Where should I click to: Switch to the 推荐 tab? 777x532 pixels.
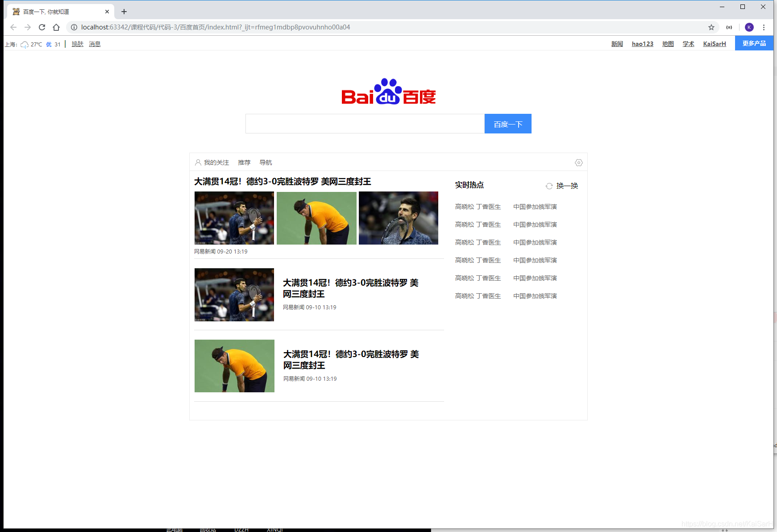244,162
